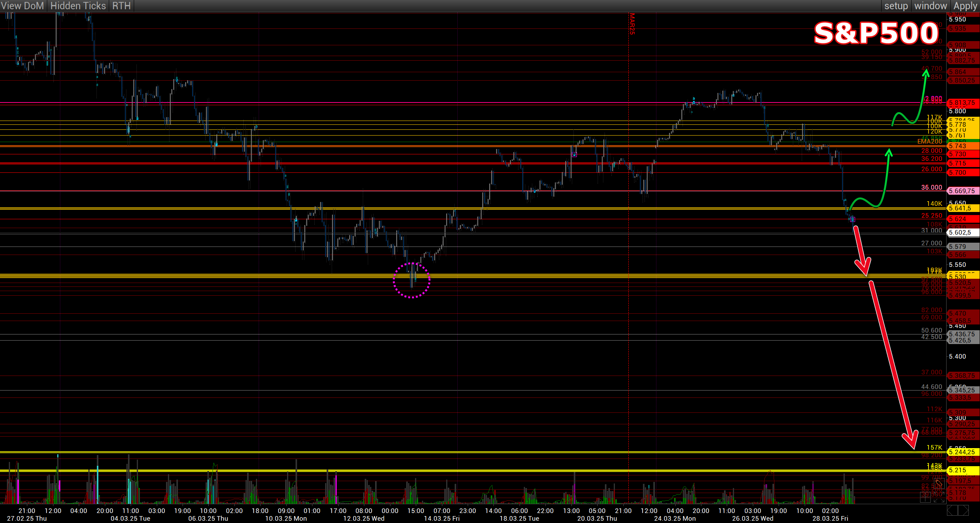Click the 14.03.25 Fri date label
This screenshot has width=980, height=523.
442,518
